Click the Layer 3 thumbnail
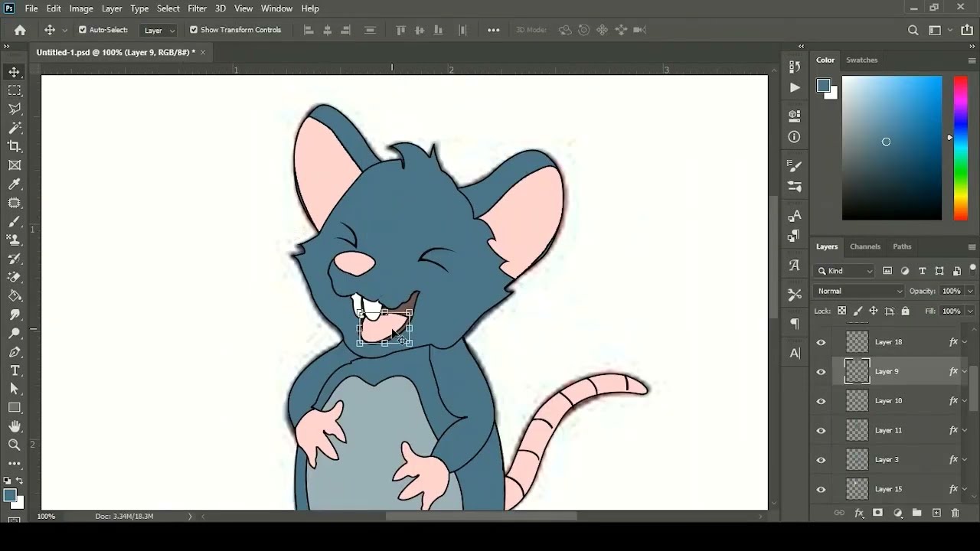Screen dimensions: 980x551 (857, 459)
